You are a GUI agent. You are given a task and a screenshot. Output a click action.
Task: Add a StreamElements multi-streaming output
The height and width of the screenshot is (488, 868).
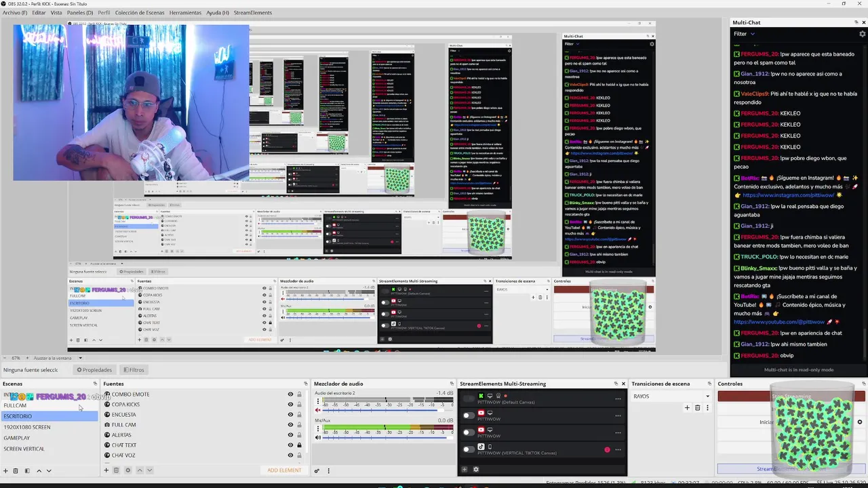pos(465,469)
